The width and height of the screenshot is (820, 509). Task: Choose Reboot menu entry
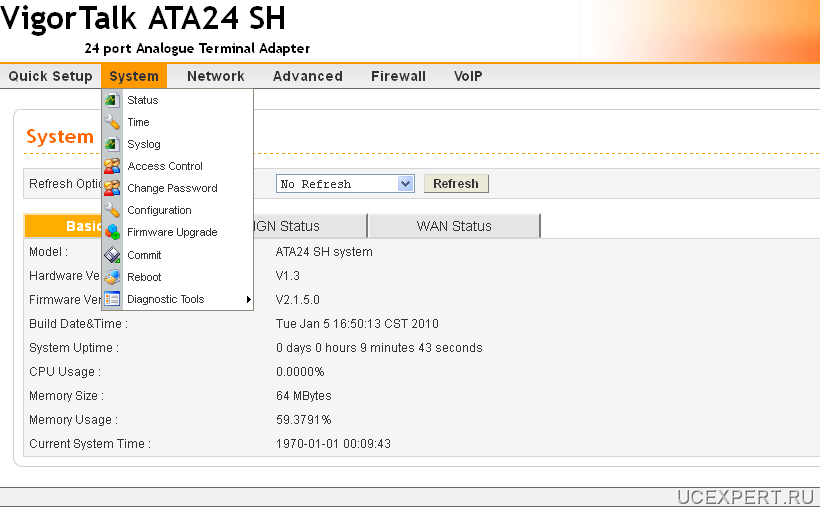pos(144,277)
